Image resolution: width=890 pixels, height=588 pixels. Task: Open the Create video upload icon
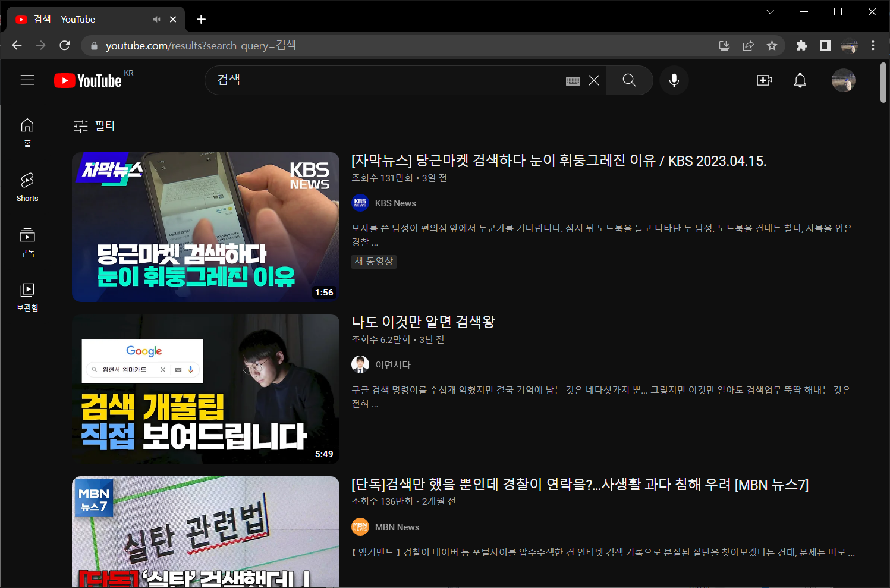pyautogui.click(x=764, y=80)
